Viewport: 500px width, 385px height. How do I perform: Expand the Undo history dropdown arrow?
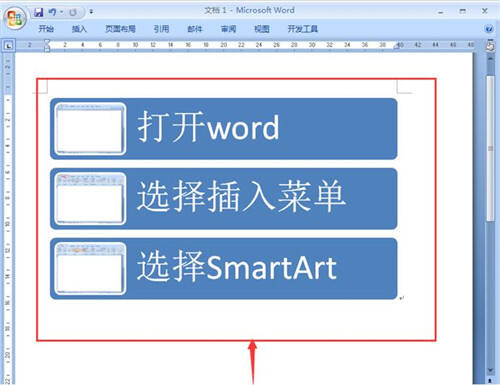click(x=61, y=12)
